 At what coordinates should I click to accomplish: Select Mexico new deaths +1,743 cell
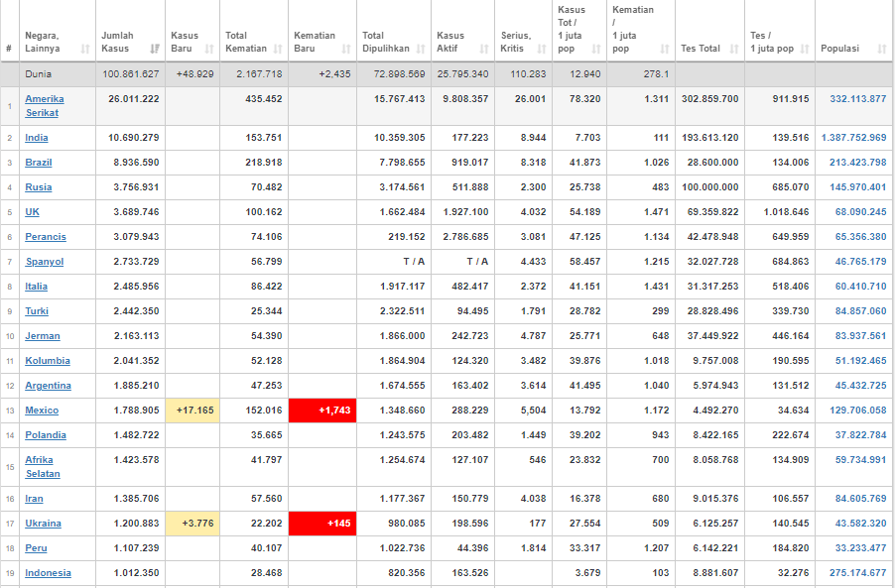pos(322,411)
